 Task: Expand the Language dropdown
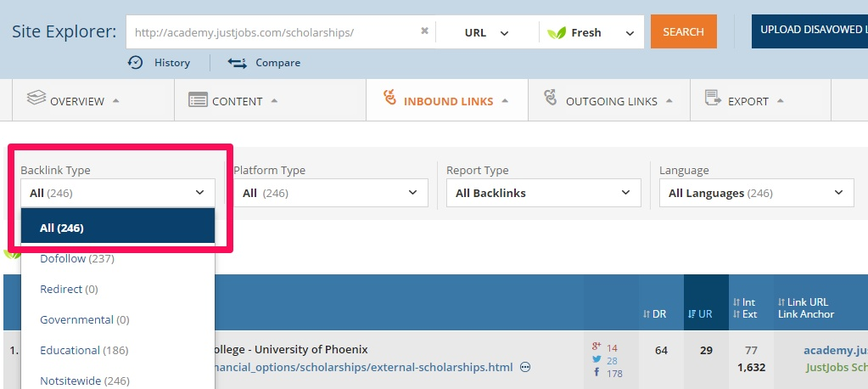tap(756, 193)
